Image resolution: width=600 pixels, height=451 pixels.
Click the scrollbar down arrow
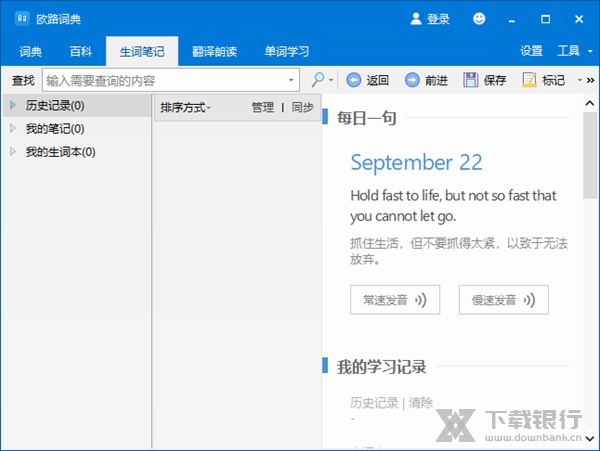coord(590,438)
